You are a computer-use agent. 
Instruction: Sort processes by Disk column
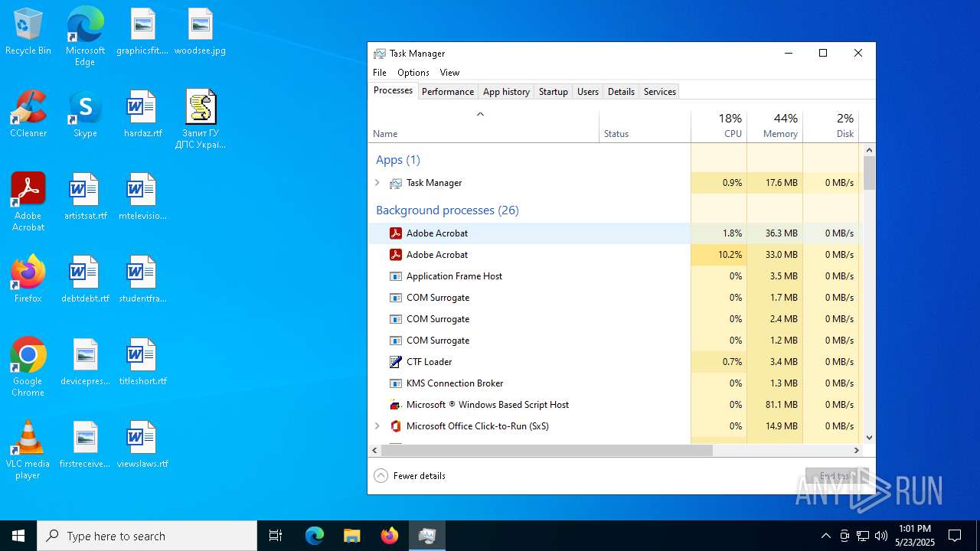click(831, 126)
